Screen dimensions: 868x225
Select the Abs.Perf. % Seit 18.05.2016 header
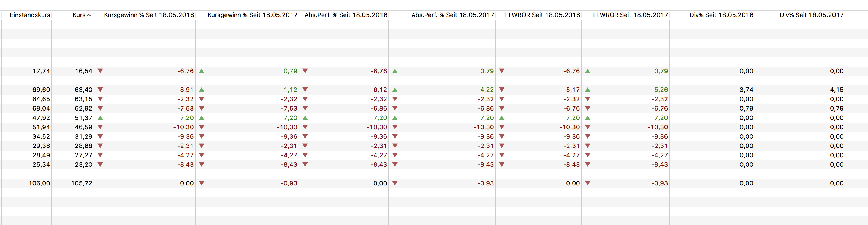click(x=346, y=15)
